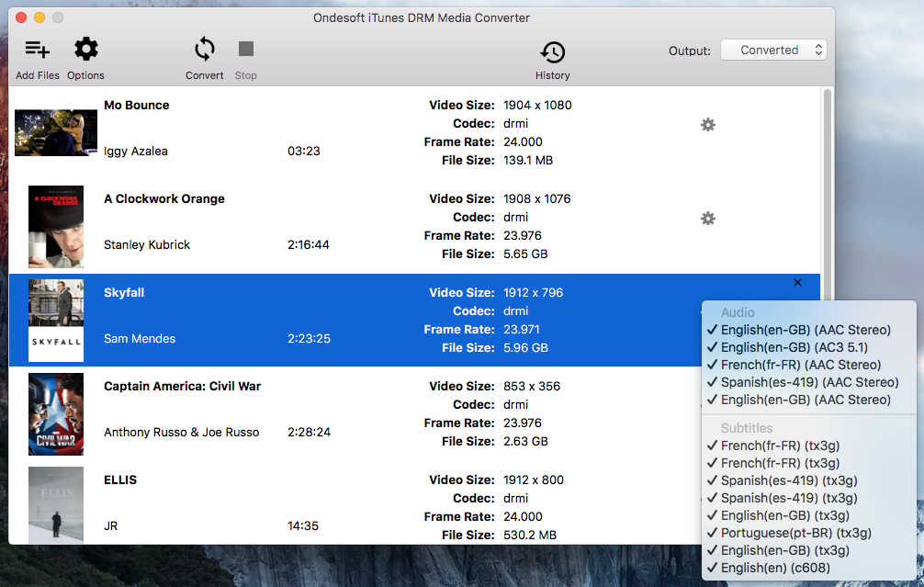
Task: Click the Add Files icon
Action: [x=37, y=50]
